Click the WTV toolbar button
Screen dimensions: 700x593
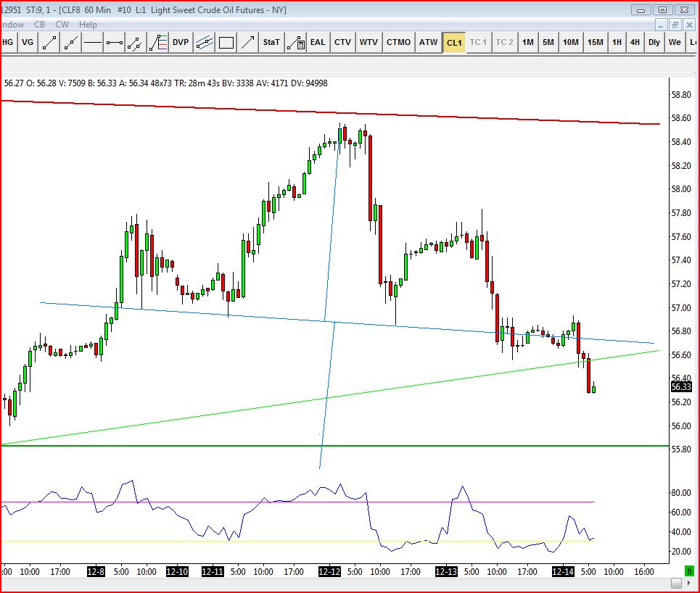[368, 42]
